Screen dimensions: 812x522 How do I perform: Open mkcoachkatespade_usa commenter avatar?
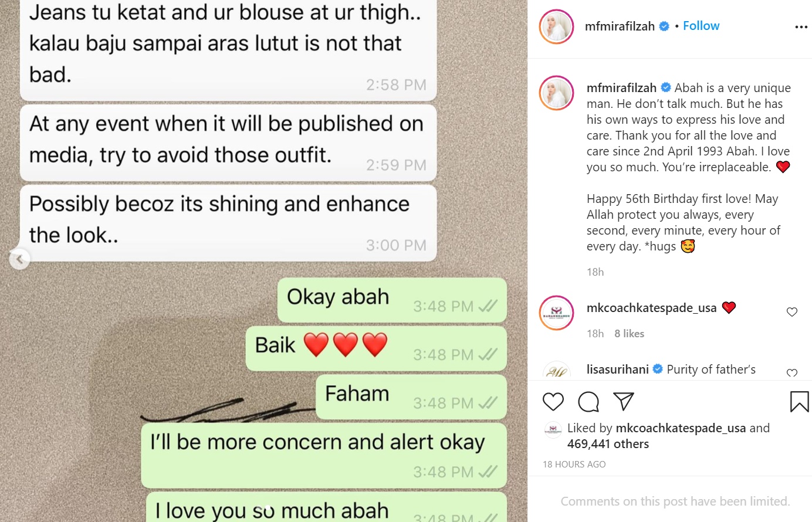pyautogui.click(x=556, y=313)
